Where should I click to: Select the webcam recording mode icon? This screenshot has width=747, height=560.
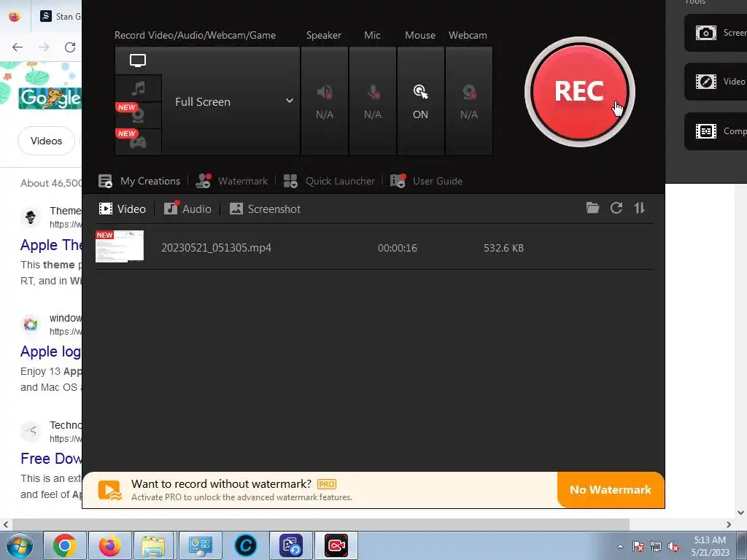coord(138,114)
